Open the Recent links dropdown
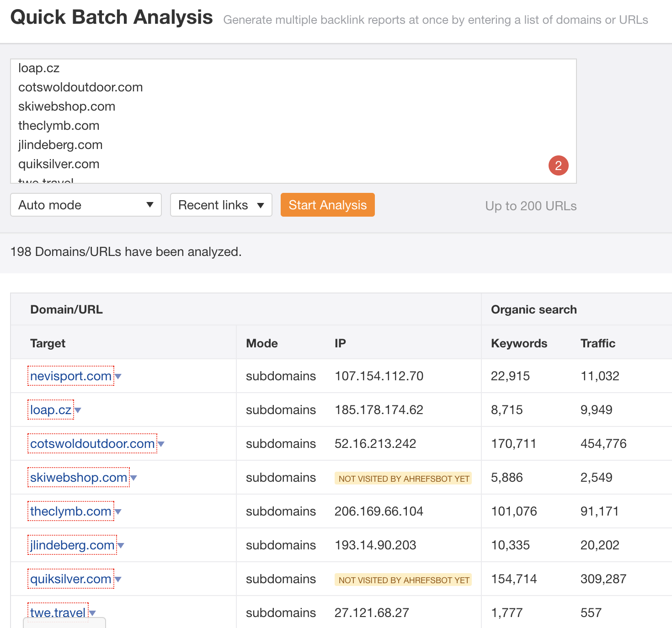The height and width of the screenshot is (628, 672). coord(221,205)
